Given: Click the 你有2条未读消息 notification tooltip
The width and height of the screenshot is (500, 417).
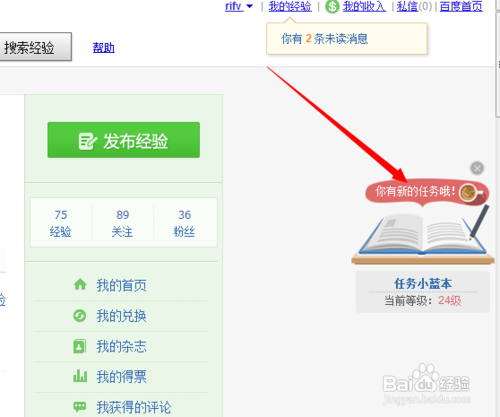Looking at the screenshot, I should tap(347, 39).
